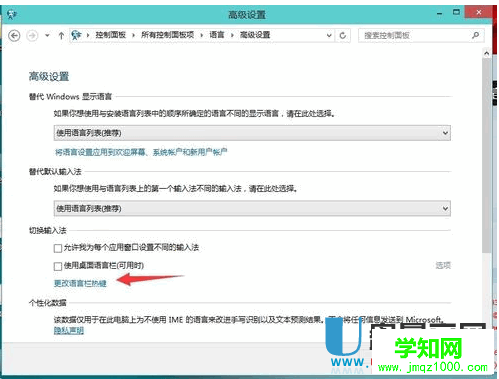Click the 替代 Windows 显示语言 section label
Image resolution: width=499 pixels, height=379 pixels.
(x=70, y=97)
